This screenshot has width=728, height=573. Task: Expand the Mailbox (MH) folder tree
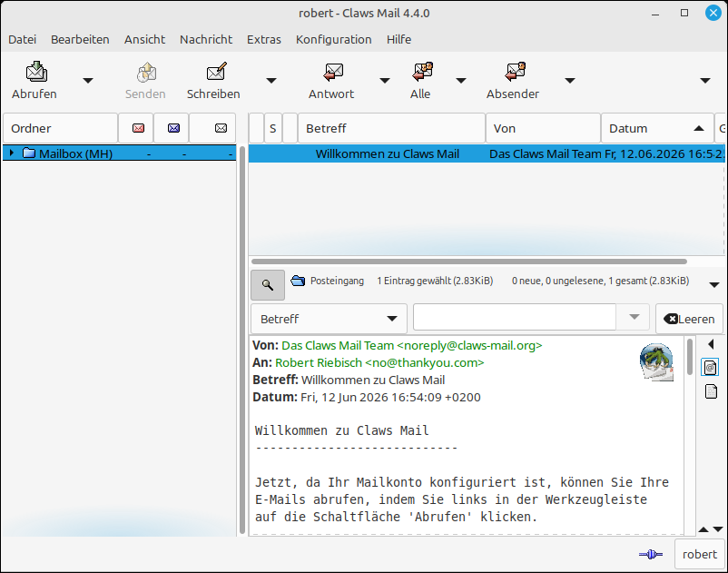tap(12, 153)
